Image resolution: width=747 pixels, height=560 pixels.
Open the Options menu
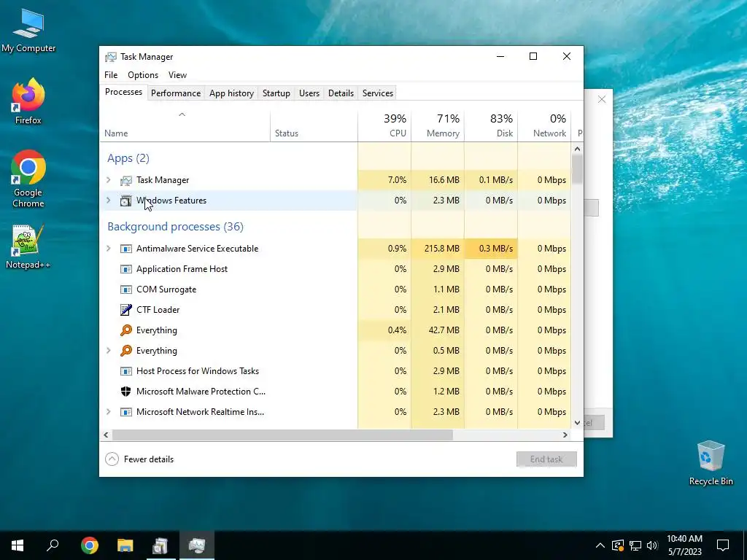[143, 75]
